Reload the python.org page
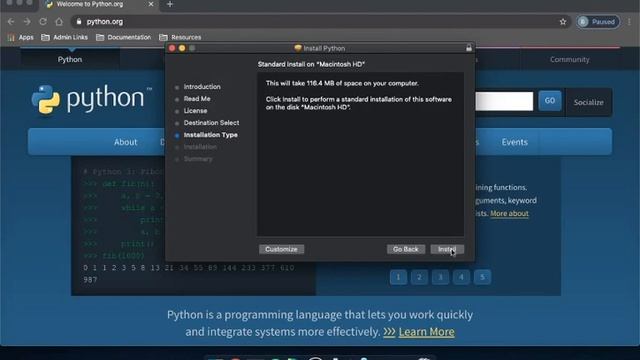 pyautogui.click(x=43, y=22)
